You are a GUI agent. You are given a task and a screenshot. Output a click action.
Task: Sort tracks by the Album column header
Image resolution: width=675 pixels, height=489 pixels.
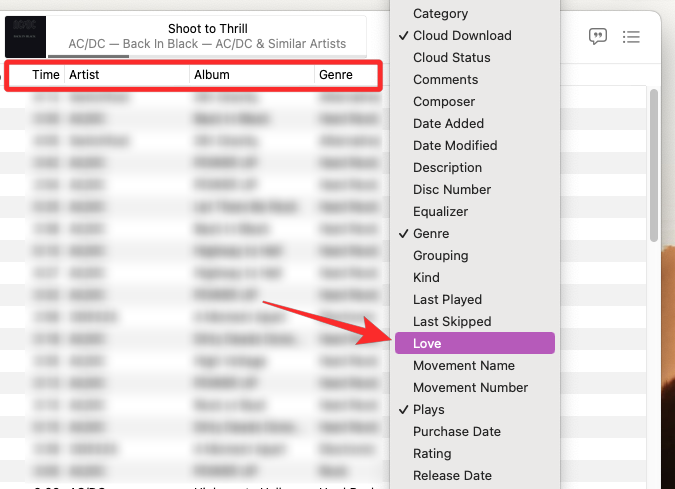[x=211, y=75]
